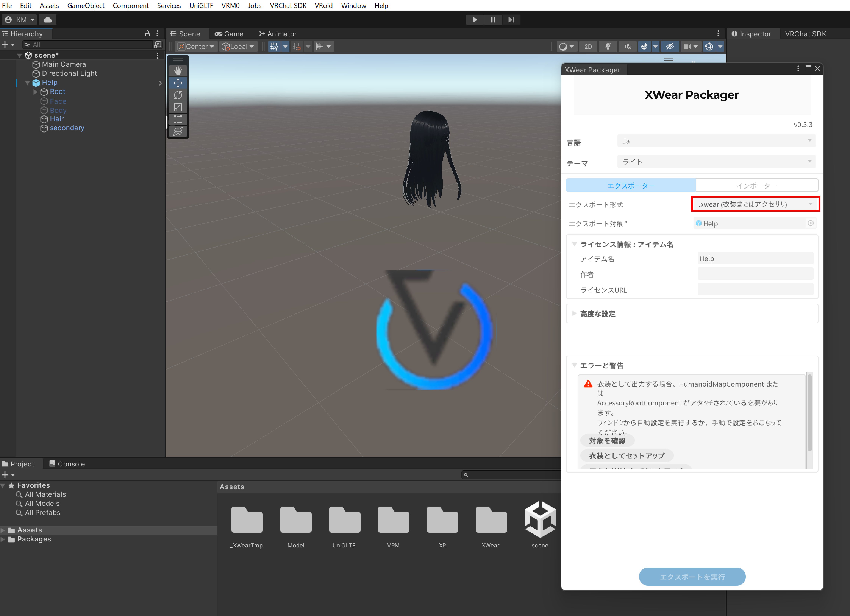Select the Hand view tool
Screen dimensions: 850x616
[178, 70]
